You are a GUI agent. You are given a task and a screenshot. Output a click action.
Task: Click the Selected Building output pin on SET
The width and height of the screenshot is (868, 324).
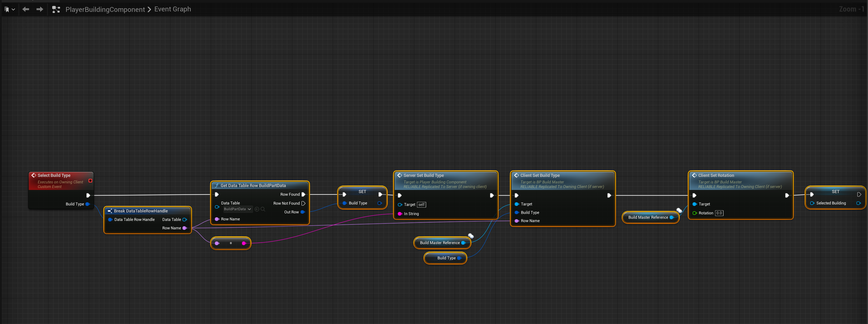858,203
